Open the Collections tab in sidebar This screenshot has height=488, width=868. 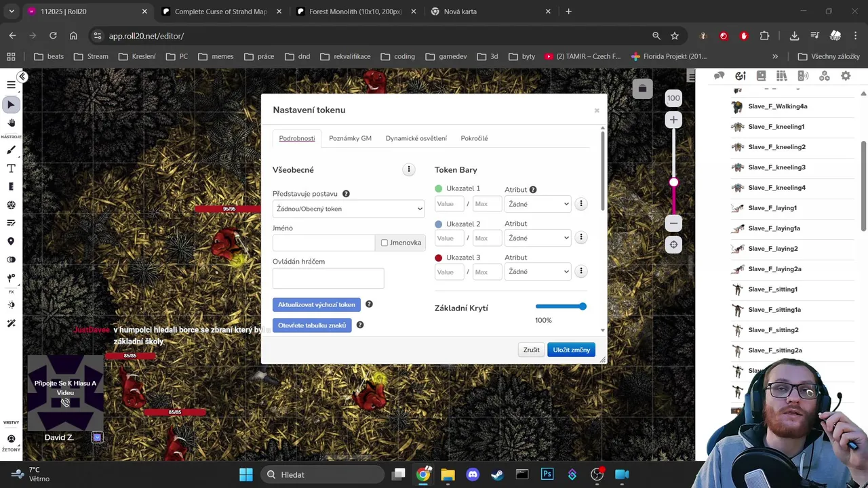(825, 76)
